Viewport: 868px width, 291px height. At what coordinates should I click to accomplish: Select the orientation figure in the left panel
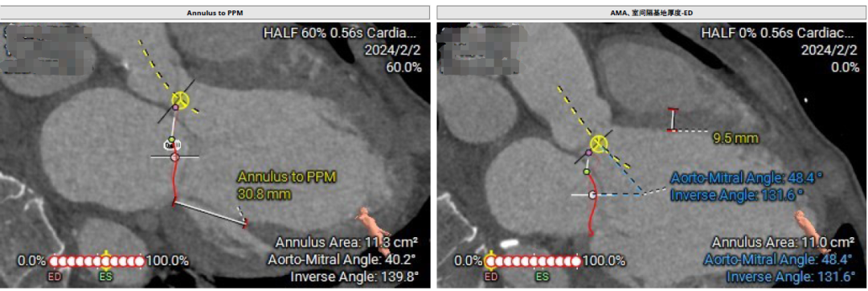[373, 223]
